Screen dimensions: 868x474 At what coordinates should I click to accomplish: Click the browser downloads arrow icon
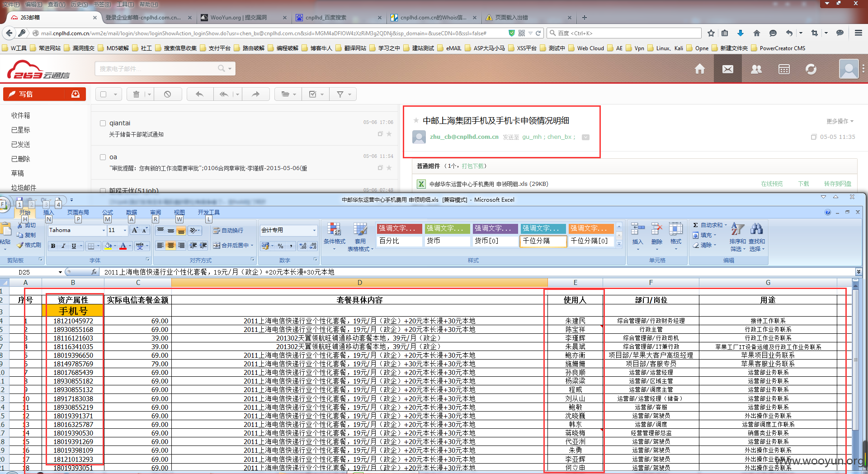(741, 33)
